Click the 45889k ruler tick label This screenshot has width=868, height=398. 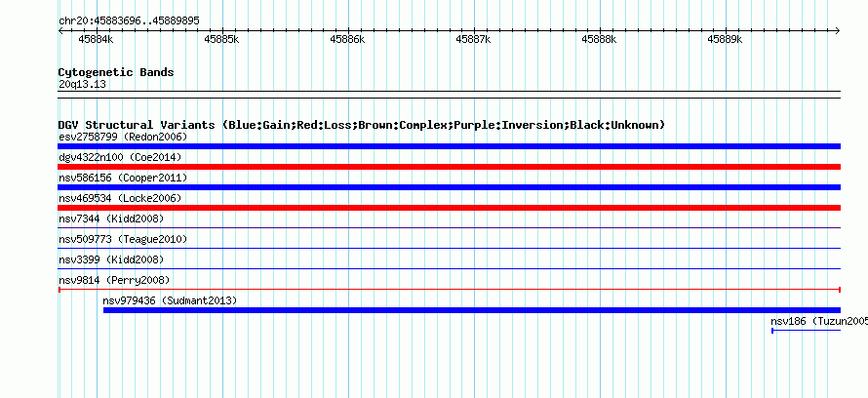tap(726, 39)
